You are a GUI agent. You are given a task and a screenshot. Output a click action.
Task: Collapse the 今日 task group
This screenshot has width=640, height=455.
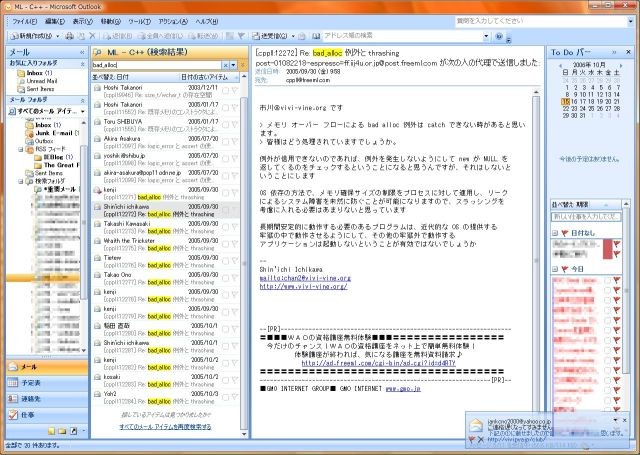(x=555, y=269)
